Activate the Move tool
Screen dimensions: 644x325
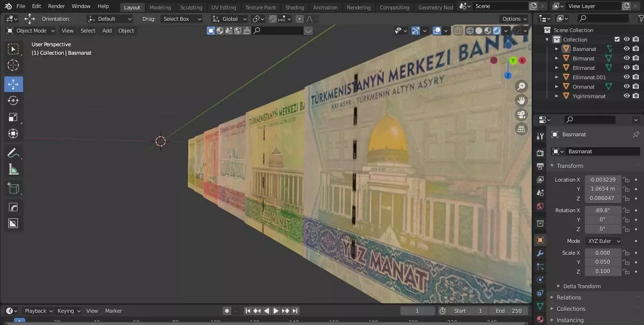[x=13, y=84]
